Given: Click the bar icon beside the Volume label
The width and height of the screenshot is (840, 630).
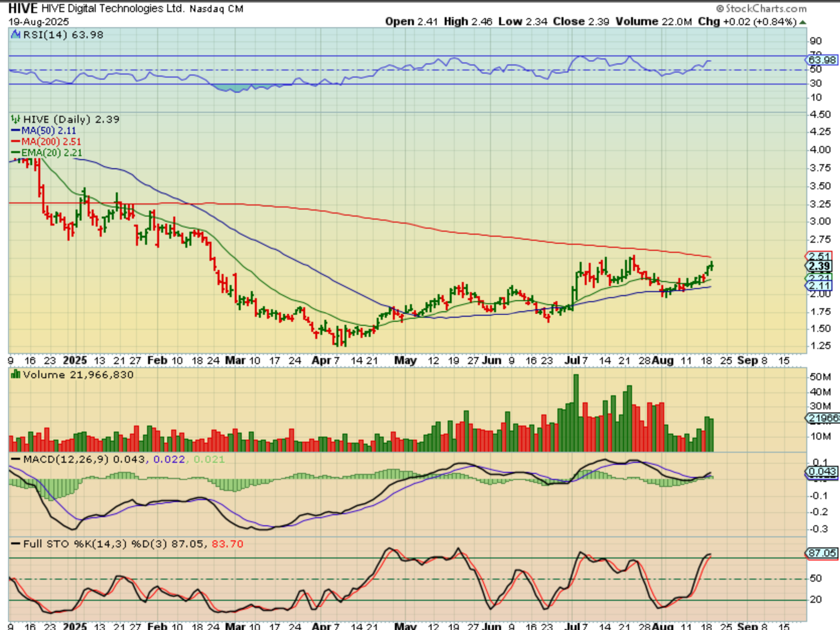Looking at the screenshot, I should point(15,374).
